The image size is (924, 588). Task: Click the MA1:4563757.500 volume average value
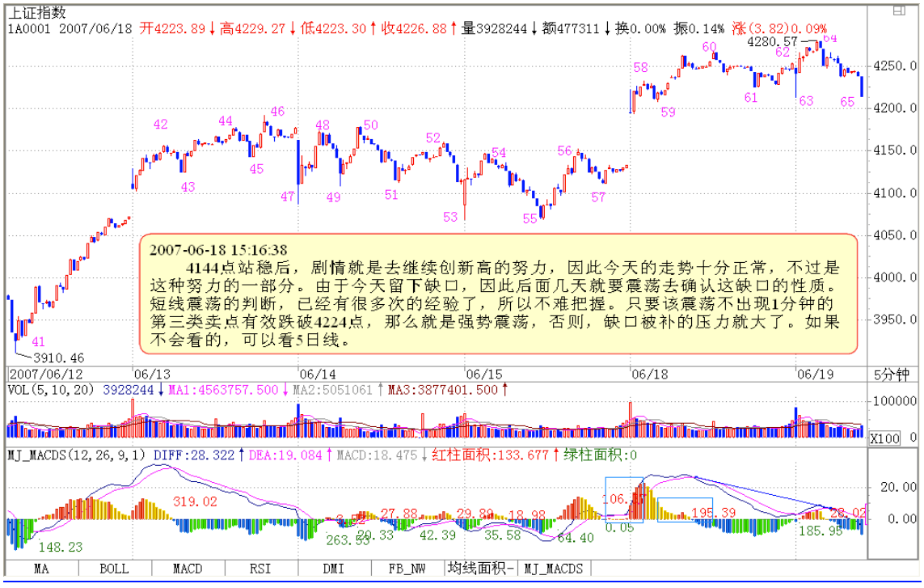[223, 390]
